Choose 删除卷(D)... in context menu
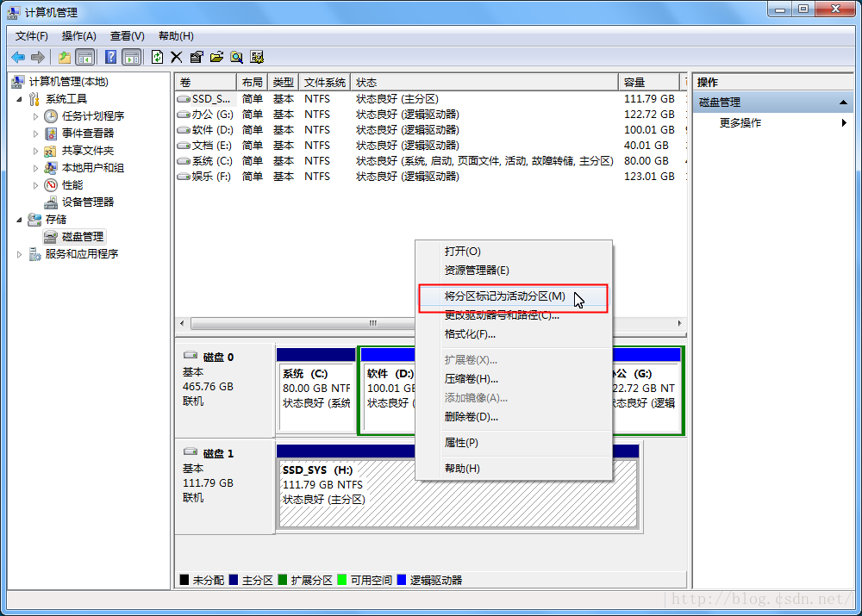This screenshot has width=862, height=616. pyautogui.click(x=514, y=416)
